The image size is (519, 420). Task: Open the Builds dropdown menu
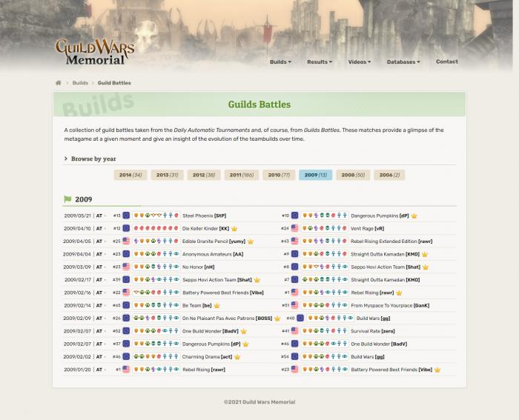coord(280,61)
